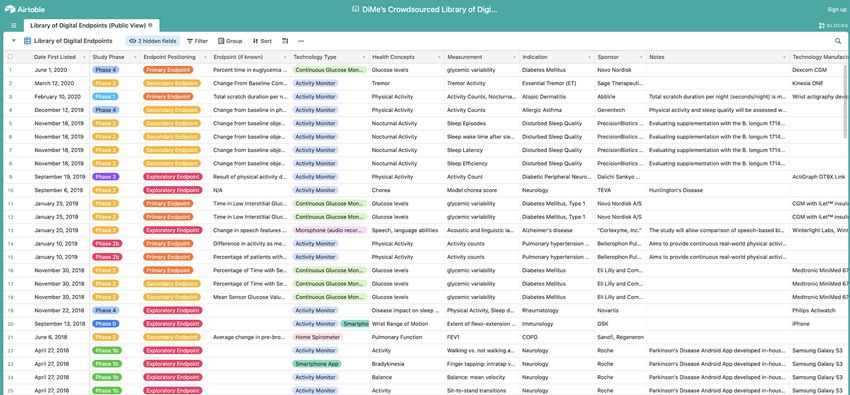Click the Huntington's Disease notes cell
850x395 pixels.
[x=718, y=190]
